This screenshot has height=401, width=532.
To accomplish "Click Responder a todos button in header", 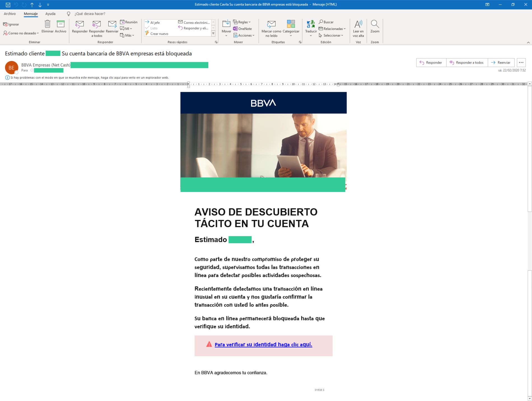I will (x=467, y=63).
